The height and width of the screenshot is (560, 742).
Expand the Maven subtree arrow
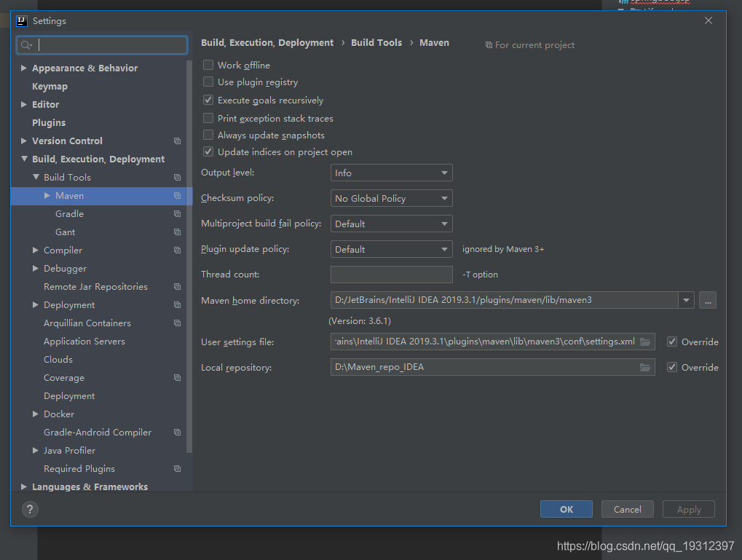[47, 195]
